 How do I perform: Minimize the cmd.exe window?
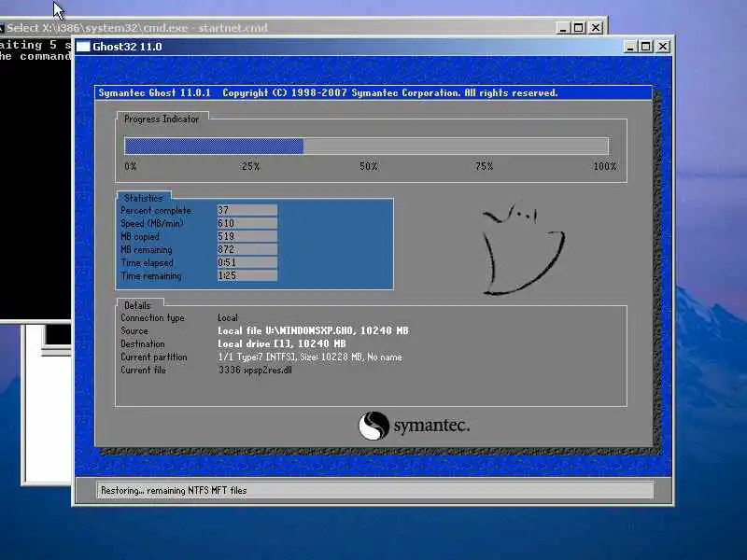pos(563,28)
